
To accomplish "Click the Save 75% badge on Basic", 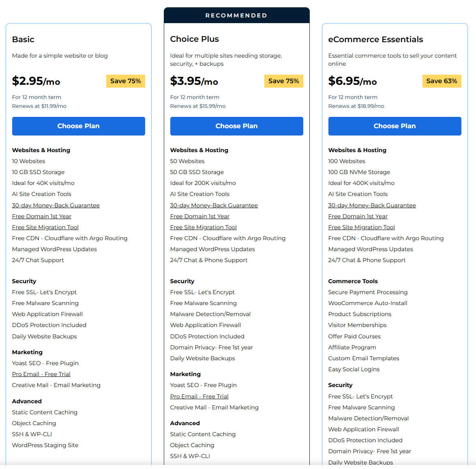I will tap(125, 81).
